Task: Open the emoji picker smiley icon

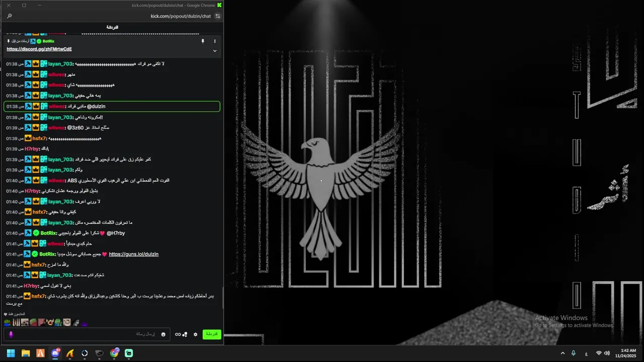Action: [x=163, y=334]
